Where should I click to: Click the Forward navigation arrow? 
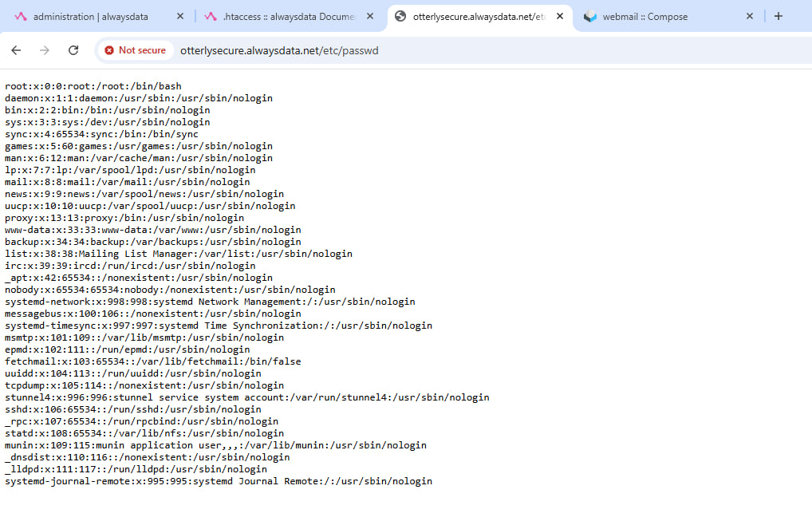coord(45,50)
